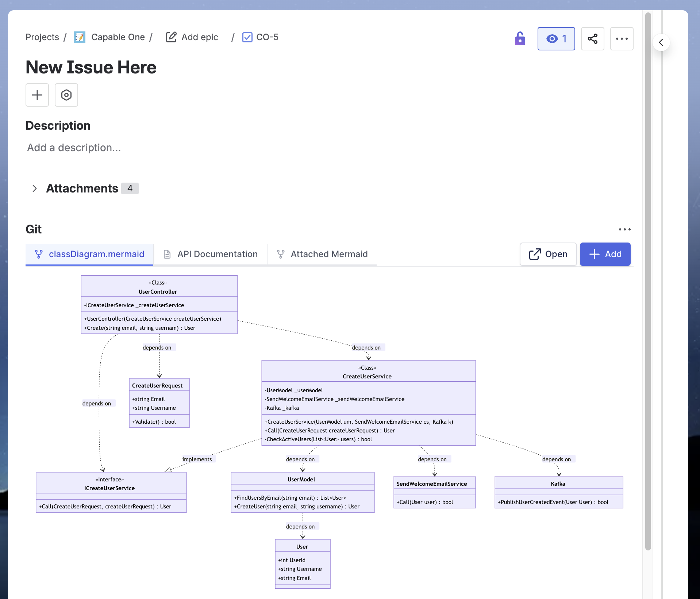Image resolution: width=700 pixels, height=599 pixels.
Task: Open the Git section ellipsis menu
Action: pyautogui.click(x=624, y=229)
